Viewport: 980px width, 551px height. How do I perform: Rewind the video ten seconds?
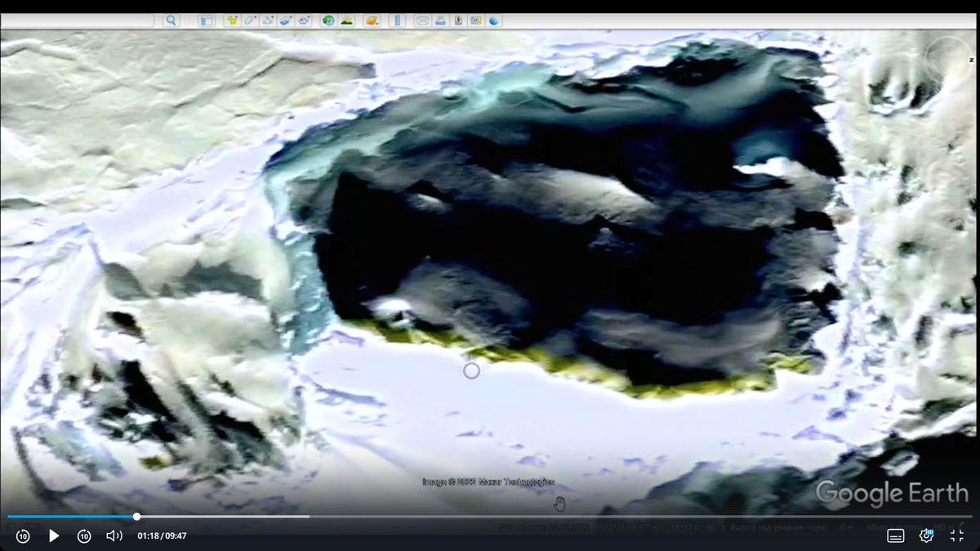23,535
